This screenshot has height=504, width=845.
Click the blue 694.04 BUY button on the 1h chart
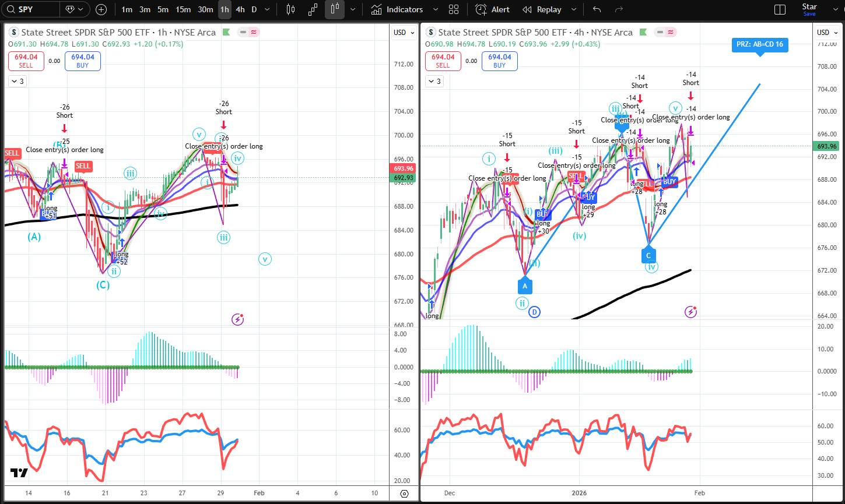(83, 61)
